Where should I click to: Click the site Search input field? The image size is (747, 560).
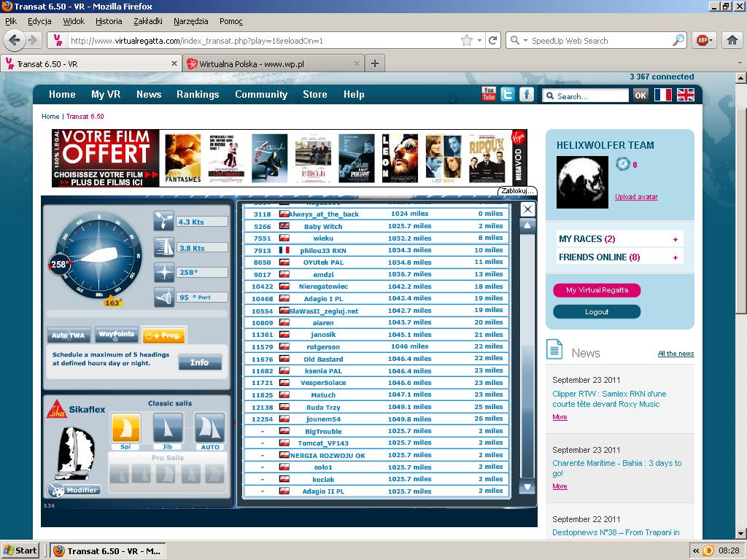[591, 96]
